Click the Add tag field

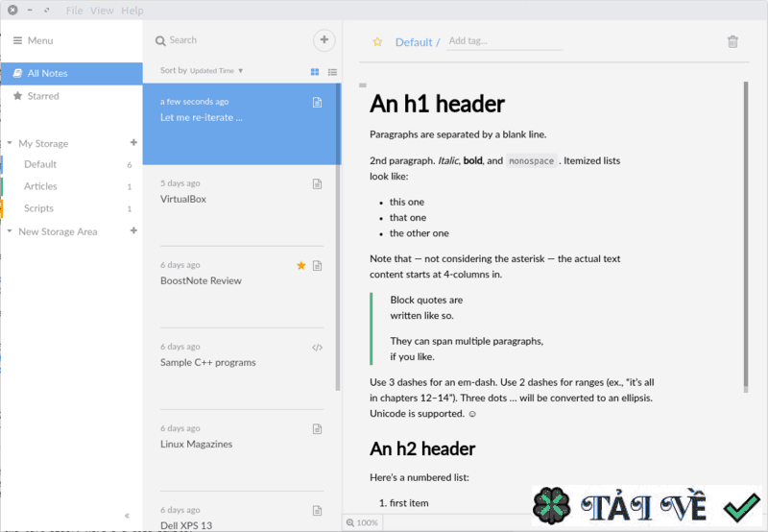(x=504, y=41)
